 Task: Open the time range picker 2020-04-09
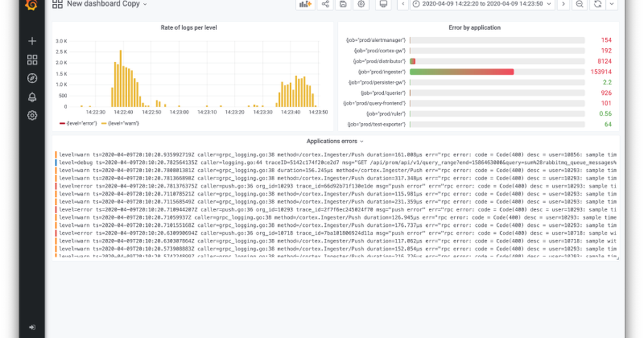482,4
